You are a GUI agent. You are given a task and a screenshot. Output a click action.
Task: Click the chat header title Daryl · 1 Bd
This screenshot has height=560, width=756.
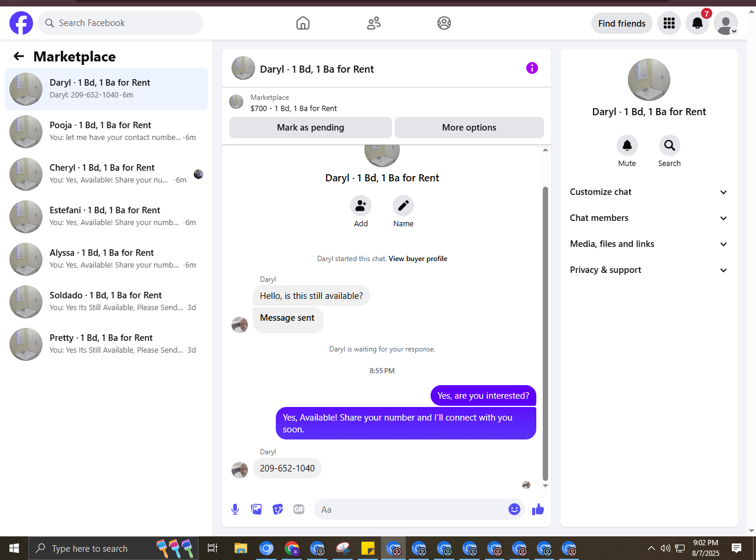pyautogui.click(x=317, y=69)
